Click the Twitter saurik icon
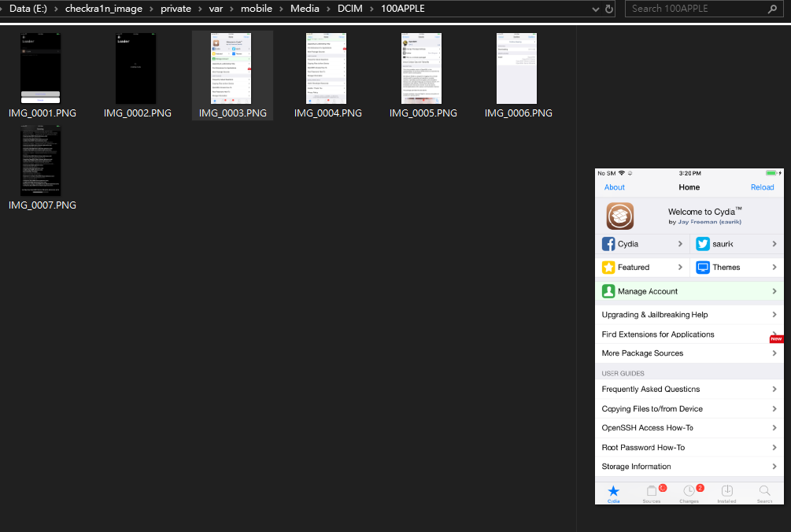 pyautogui.click(x=703, y=244)
